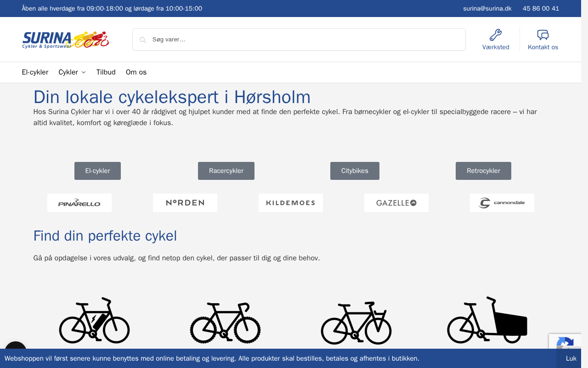The height and width of the screenshot is (368, 588).
Task: Click the Citybikes button
Action: pos(355,171)
